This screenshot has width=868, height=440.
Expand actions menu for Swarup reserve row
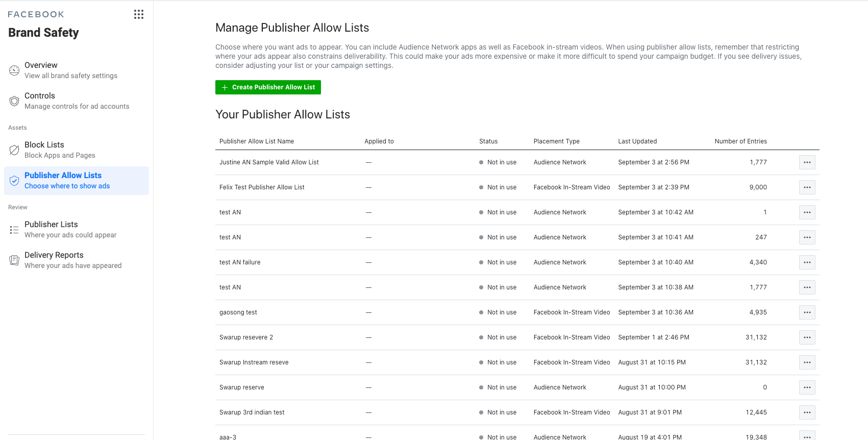coord(807,387)
